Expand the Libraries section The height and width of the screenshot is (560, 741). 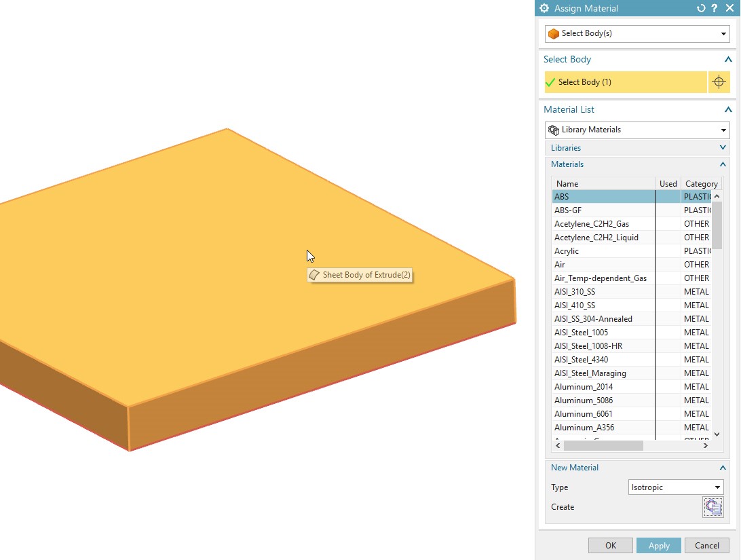pyautogui.click(x=723, y=148)
